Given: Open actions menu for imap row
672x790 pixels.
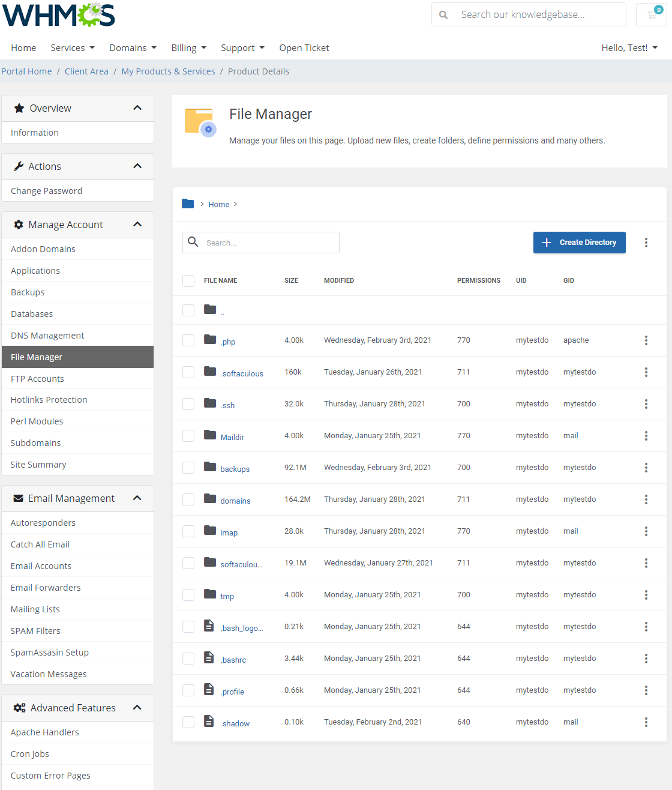Looking at the screenshot, I should point(646,531).
